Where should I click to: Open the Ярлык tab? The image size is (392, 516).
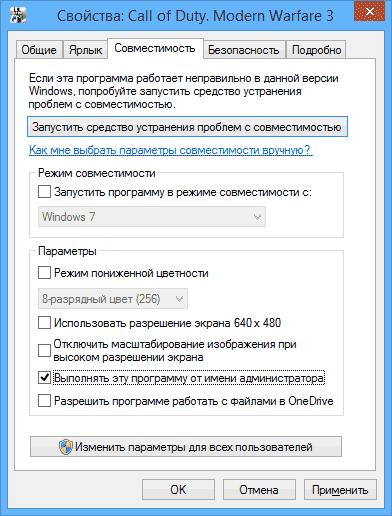click(85, 50)
